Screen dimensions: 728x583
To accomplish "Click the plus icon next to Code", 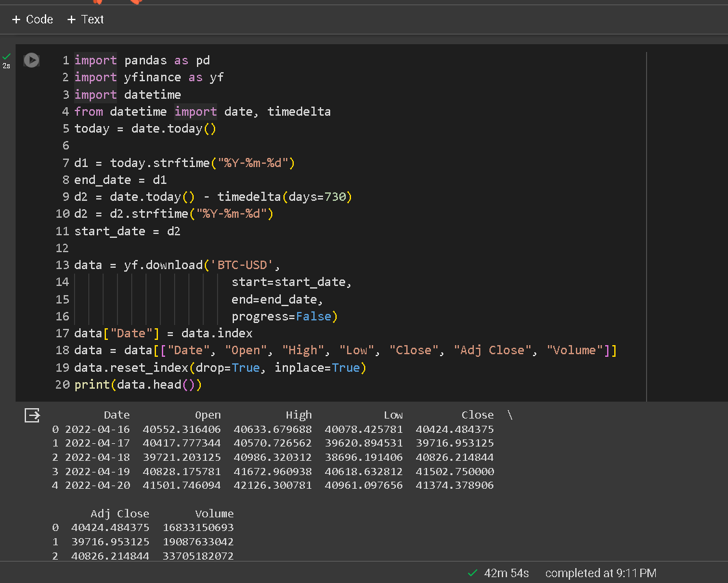I will (x=16, y=19).
